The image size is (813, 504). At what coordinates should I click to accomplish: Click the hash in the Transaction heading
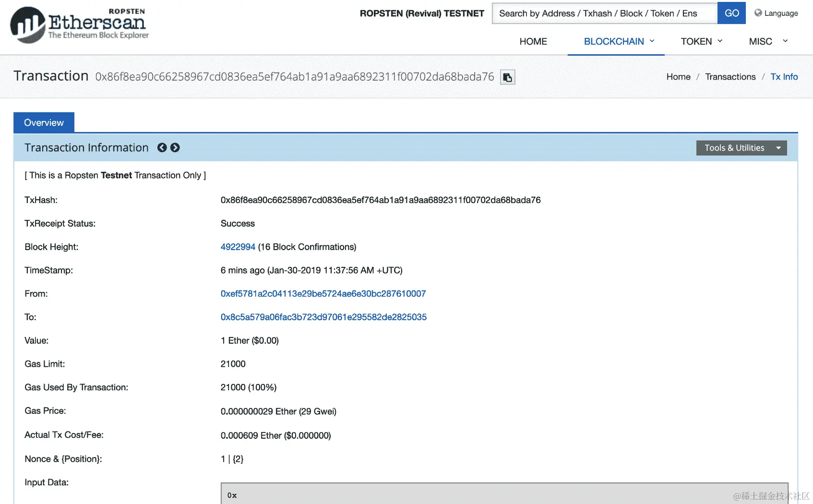click(295, 77)
